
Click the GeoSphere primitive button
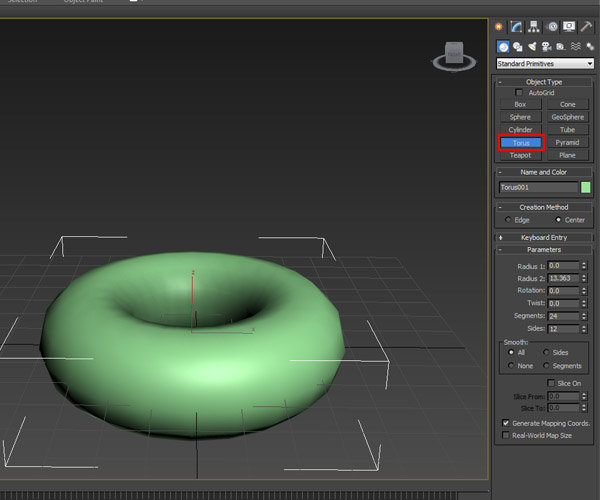pyautogui.click(x=567, y=117)
